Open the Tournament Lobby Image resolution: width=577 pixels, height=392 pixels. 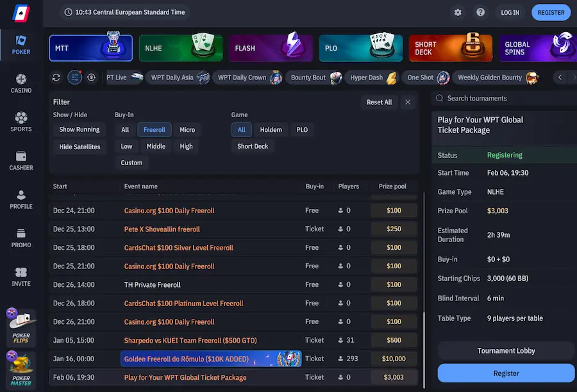point(506,350)
